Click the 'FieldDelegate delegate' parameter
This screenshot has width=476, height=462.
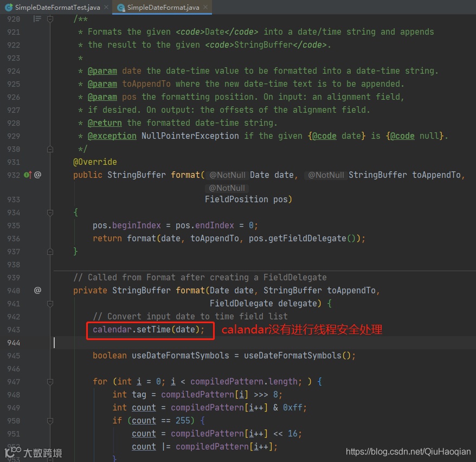[263, 304]
